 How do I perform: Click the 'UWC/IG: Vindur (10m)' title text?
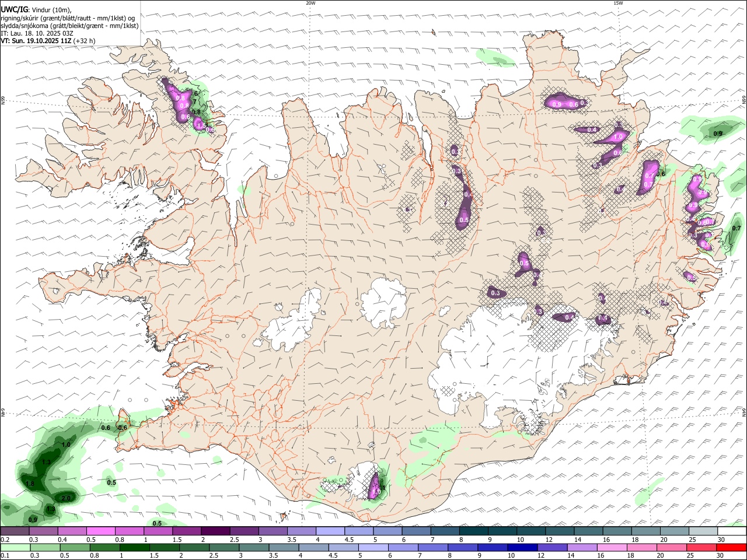click(x=36, y=10)
